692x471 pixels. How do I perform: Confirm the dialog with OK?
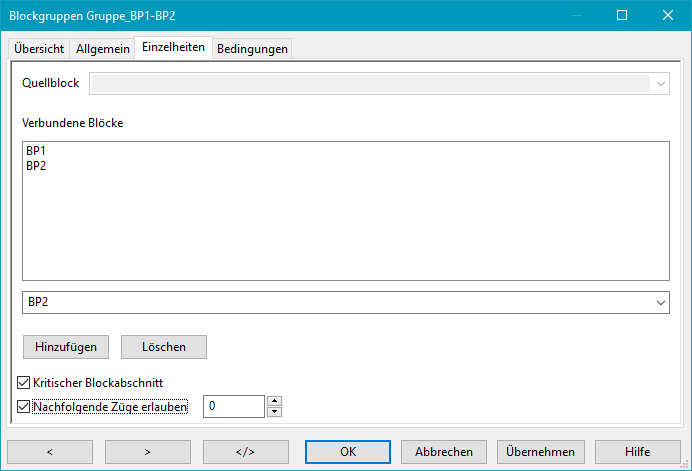(x=348, y=451)
